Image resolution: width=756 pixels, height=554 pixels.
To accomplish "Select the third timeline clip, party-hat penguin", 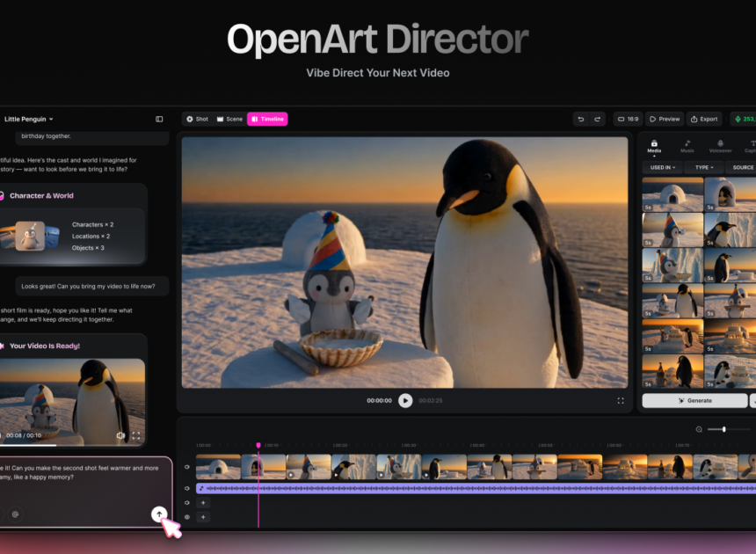I will (309, 467).
